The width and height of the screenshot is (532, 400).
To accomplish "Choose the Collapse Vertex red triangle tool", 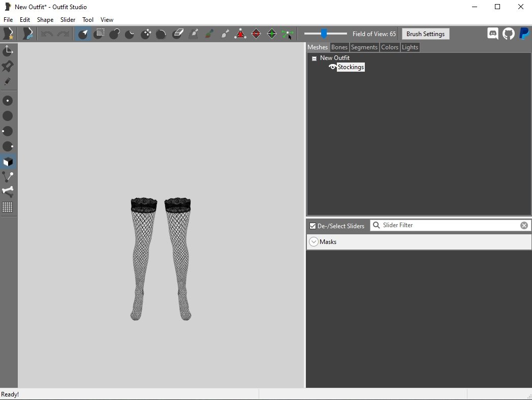I will click(240, 34).
